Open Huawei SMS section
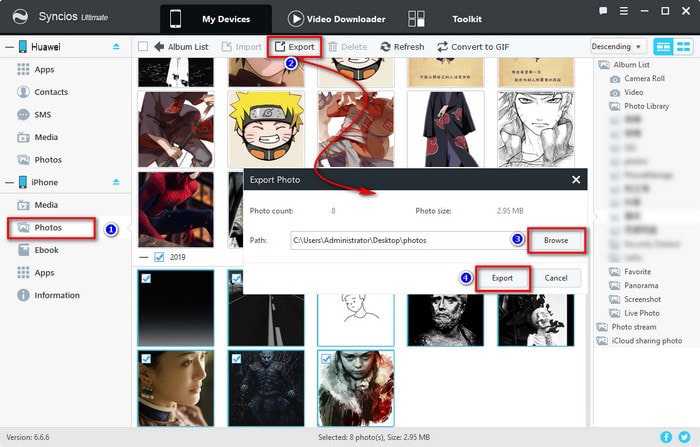This screenshot has width=700, height=447. click(x=43, y=114)
